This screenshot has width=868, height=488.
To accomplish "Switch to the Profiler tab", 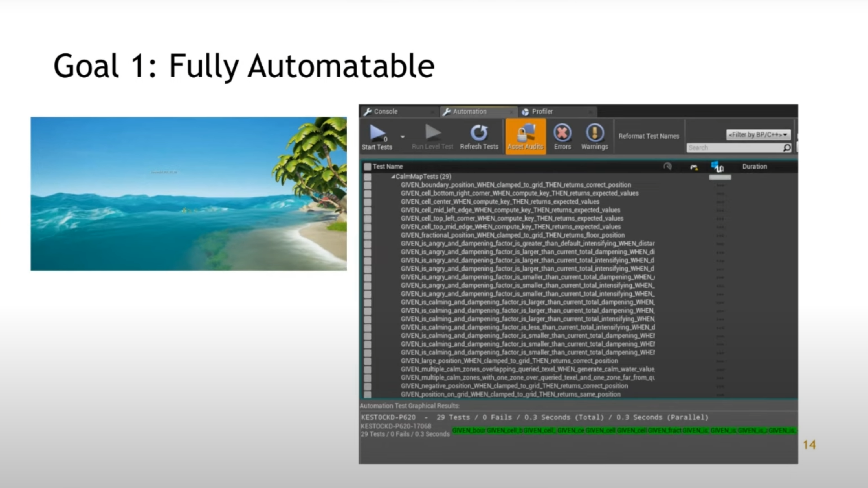I will point(542,112).
